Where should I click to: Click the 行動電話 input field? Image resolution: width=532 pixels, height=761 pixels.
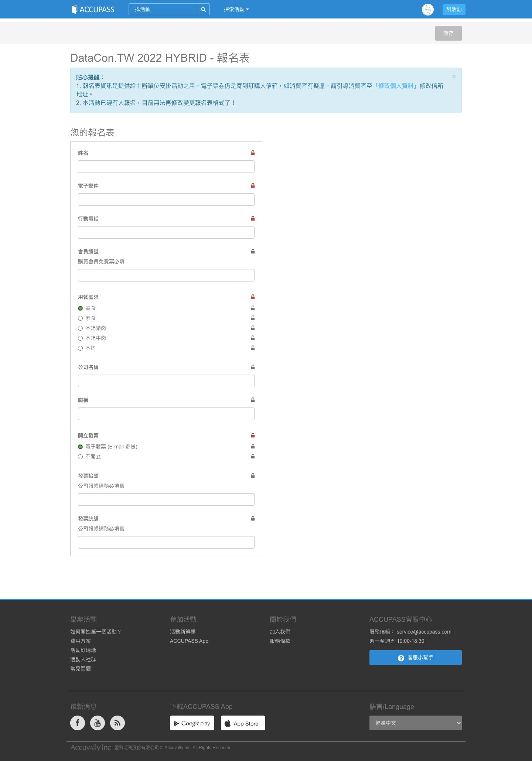(x=166, y=232)
